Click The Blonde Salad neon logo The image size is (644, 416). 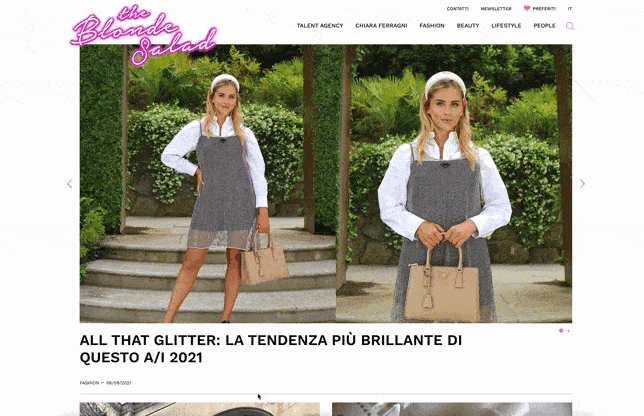(x=144, y=35)
